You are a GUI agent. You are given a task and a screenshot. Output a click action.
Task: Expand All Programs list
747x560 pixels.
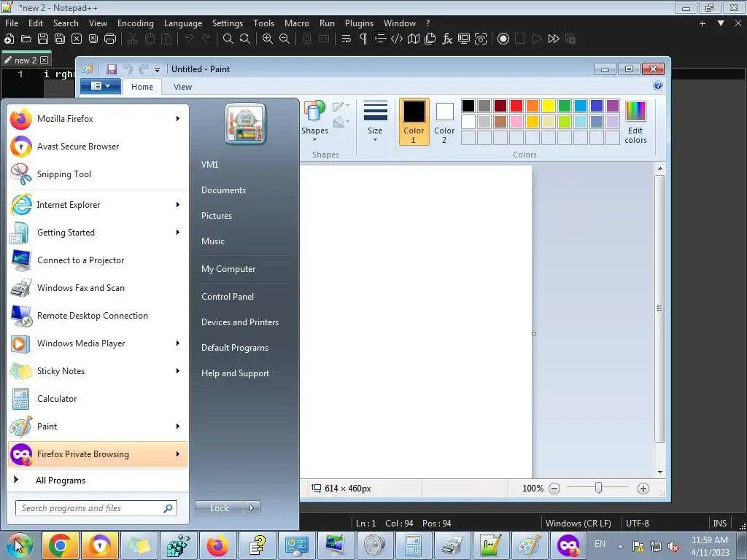pyautogui.click(x=97, y=480)
